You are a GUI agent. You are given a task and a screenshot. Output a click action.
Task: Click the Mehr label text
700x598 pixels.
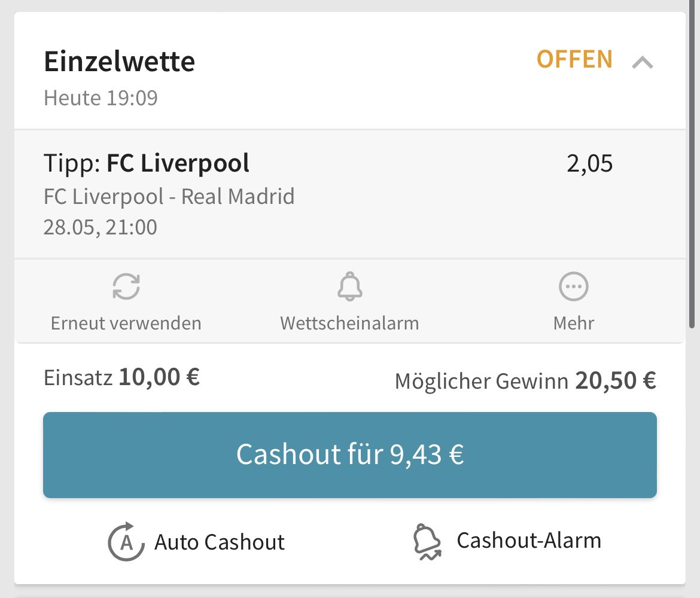[x=574, y=323]
